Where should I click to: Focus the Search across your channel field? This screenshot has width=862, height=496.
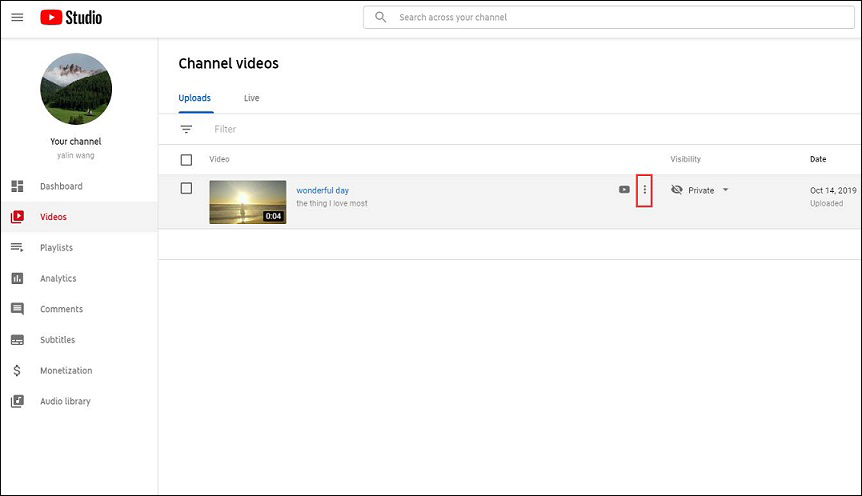(609, 17)
